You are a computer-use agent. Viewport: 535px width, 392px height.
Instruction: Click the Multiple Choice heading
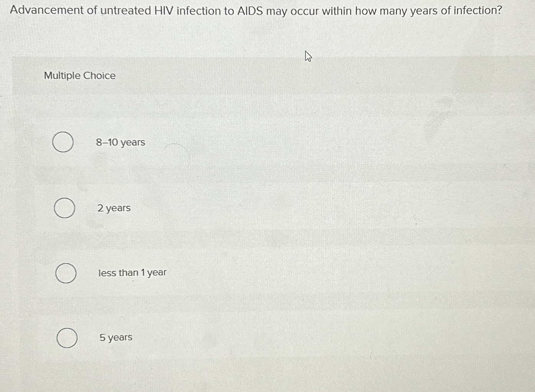(79, 76)
